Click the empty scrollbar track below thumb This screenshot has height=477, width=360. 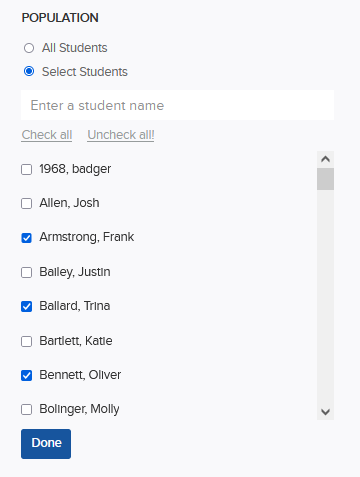pyautogui.click(x=325, y=297)
